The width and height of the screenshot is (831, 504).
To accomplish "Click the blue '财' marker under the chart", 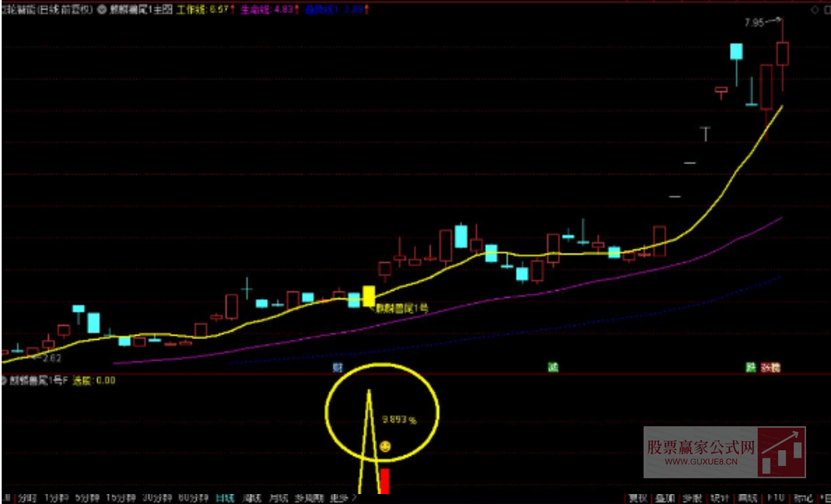I will [338, 366].
